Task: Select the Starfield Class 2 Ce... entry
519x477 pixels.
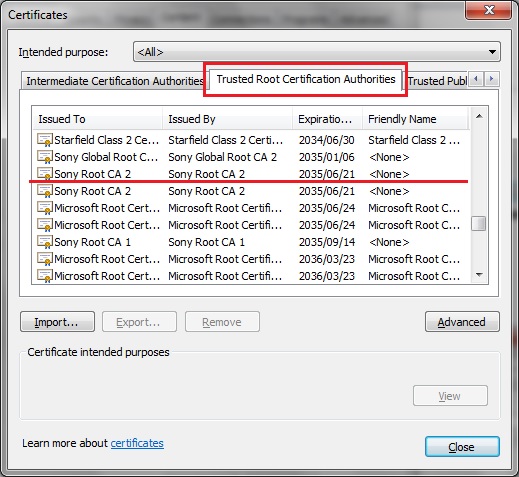Action: coord(107,140)
